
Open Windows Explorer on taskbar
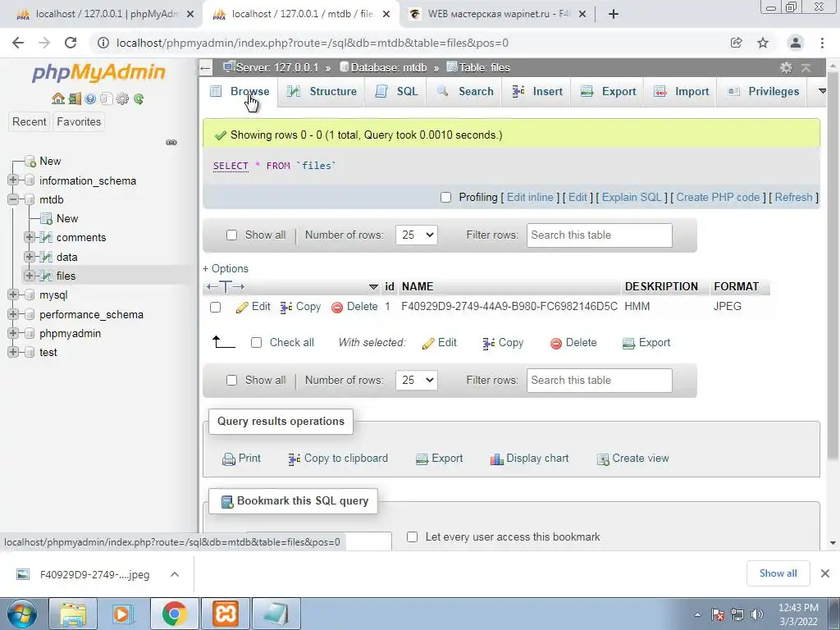[x=73, y=614]
